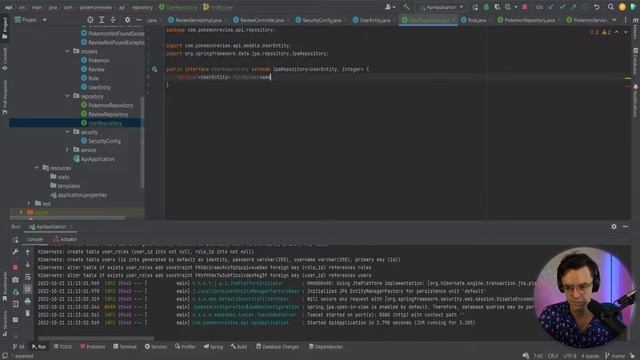Open Build tool window button
Image resolution: width=640 pixels, height=360 pixels.
[239, 347]
